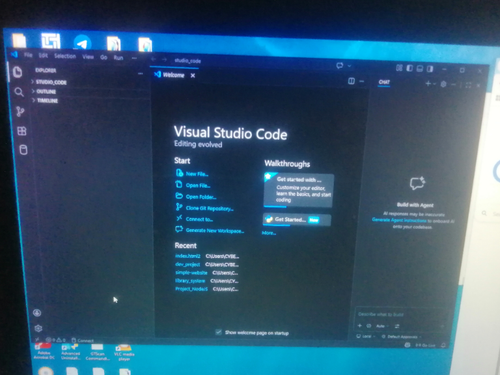The height and width of the screenshot is (375, 500).
Task: Close the Welcome tab
Action: [193, 76]
